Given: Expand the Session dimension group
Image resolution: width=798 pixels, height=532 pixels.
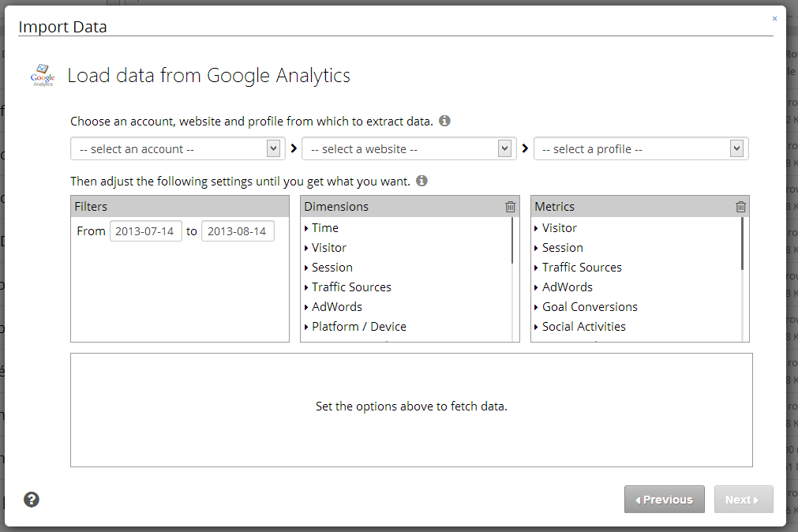Looking at the screenshot, I should (x=328, y=268).
